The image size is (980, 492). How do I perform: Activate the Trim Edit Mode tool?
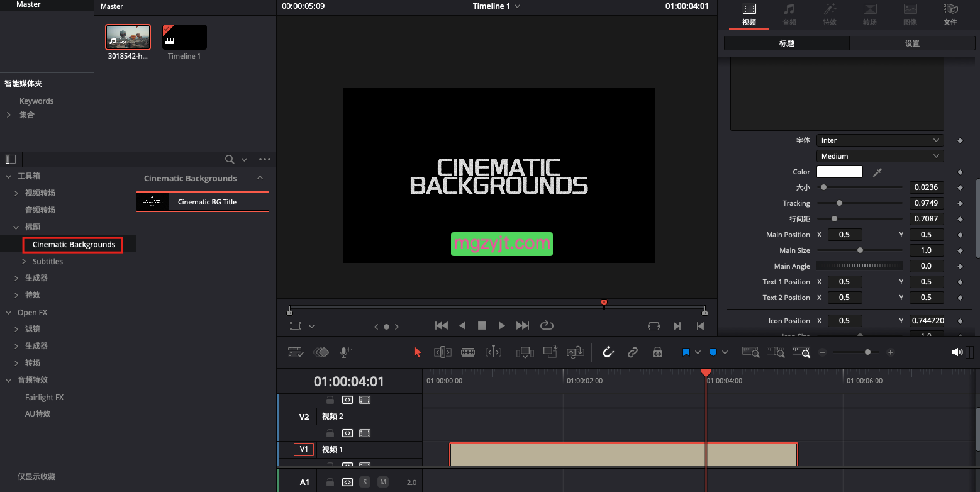[x=443, y=352]
